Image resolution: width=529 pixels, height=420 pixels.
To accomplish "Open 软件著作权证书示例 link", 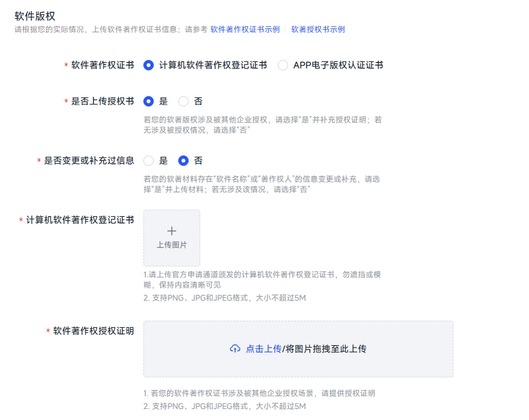I will click(x=245, y=29).
